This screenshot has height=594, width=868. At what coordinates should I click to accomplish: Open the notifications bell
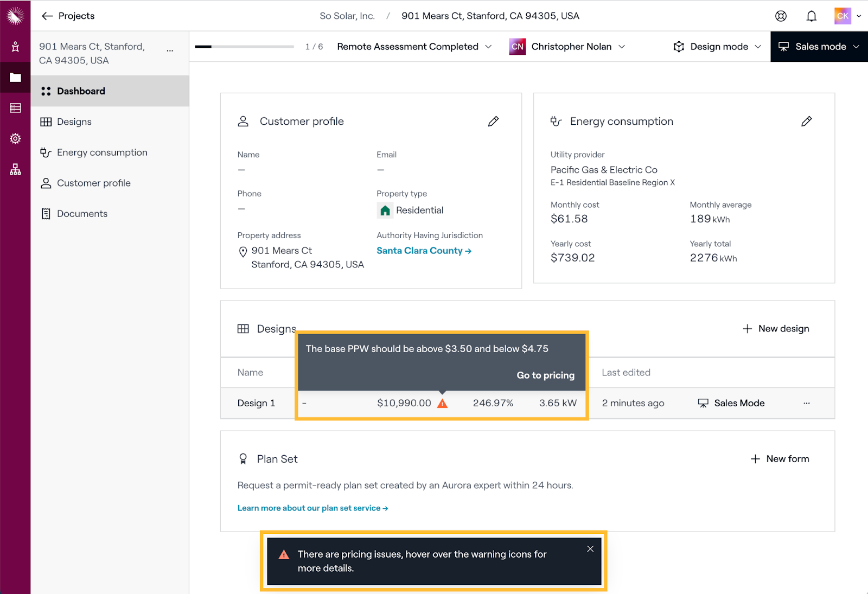[811, 16]
